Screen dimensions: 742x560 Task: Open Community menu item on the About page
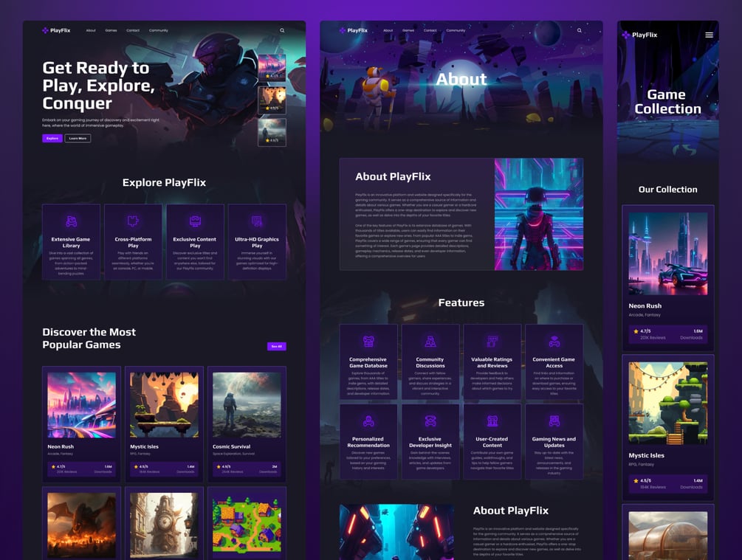pyautogui.click(x=456, y=30)
